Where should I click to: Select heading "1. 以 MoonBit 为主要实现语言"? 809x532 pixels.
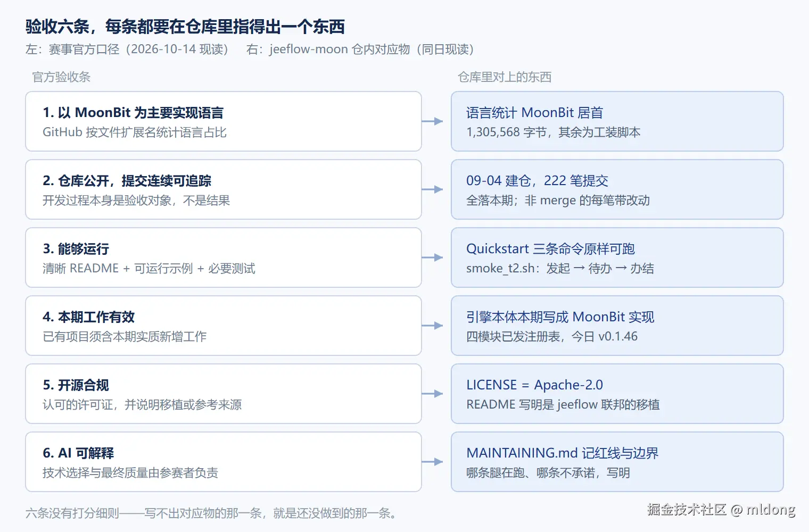click(133, 113)
